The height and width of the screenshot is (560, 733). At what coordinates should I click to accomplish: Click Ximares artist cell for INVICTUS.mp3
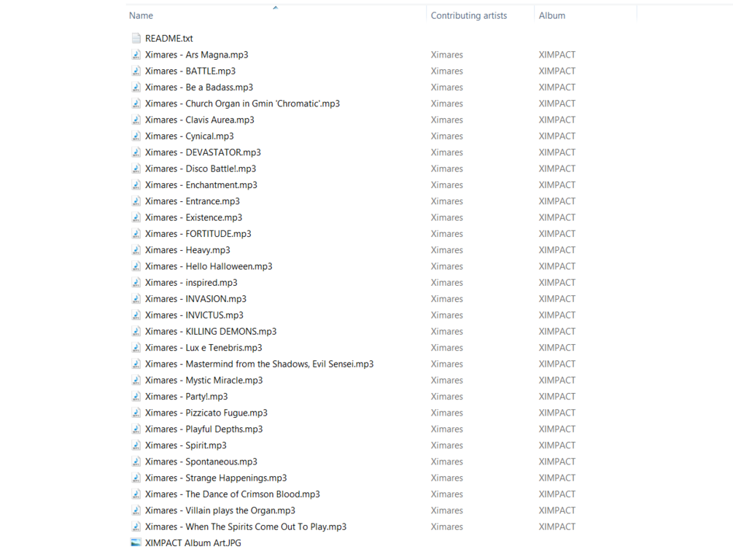point(447,315)
